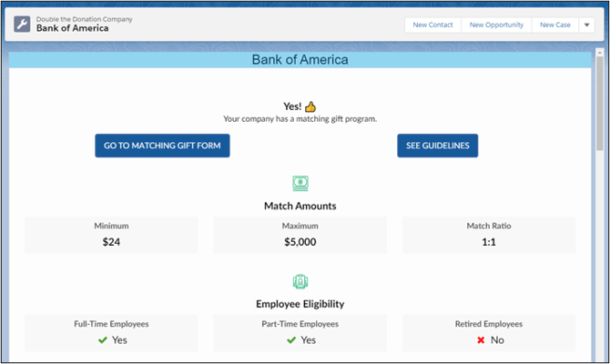Click the Match Ratio label
The height and width of the screenshot is (364, 610).
489,226
